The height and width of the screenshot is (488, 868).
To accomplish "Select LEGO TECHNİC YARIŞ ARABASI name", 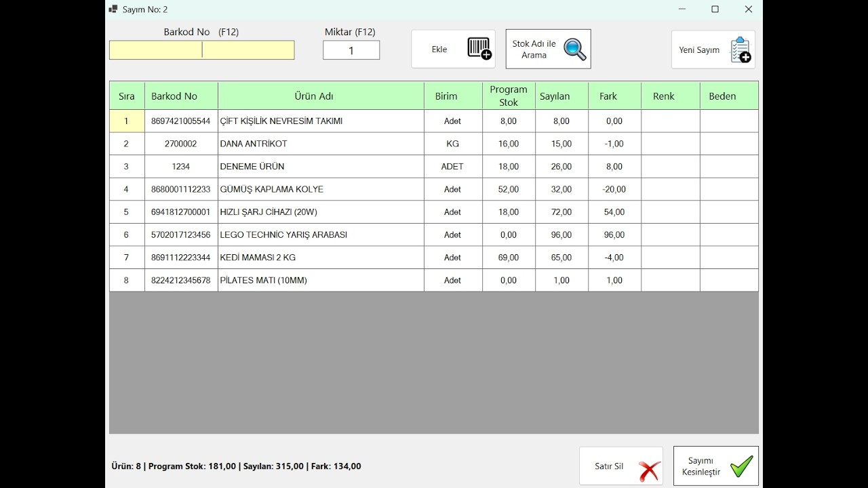I will pos(283,235).
